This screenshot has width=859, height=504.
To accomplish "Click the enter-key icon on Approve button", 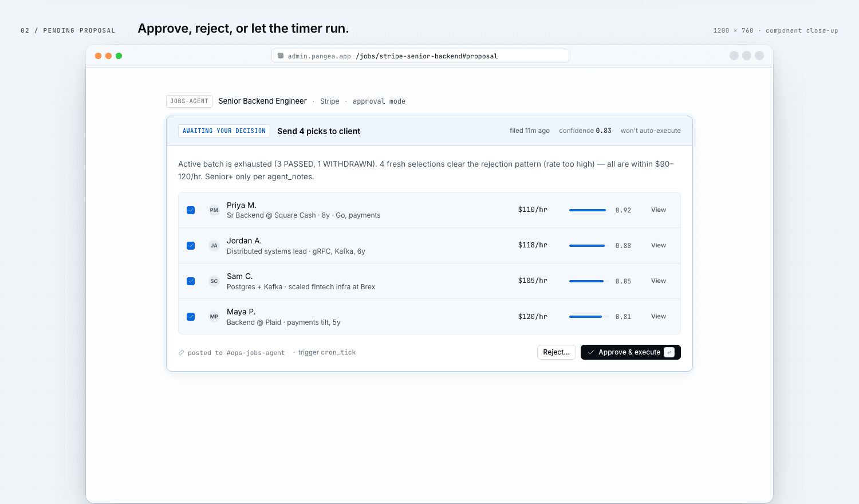I will (x=669, y=352).
